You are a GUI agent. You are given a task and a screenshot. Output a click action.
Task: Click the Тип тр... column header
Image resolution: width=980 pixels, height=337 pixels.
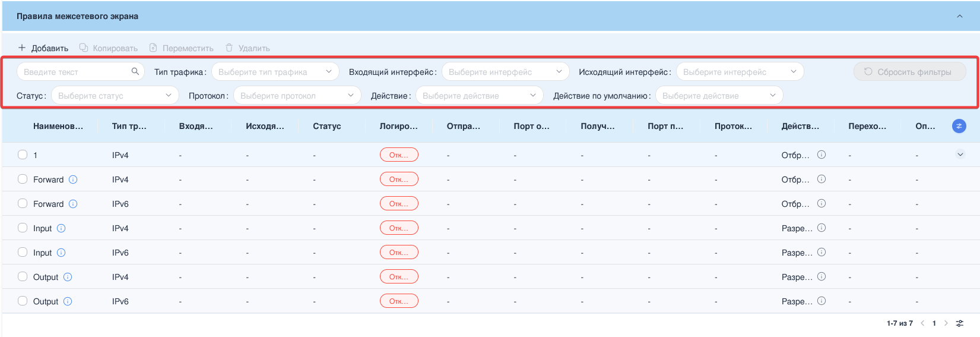(129, 126)
